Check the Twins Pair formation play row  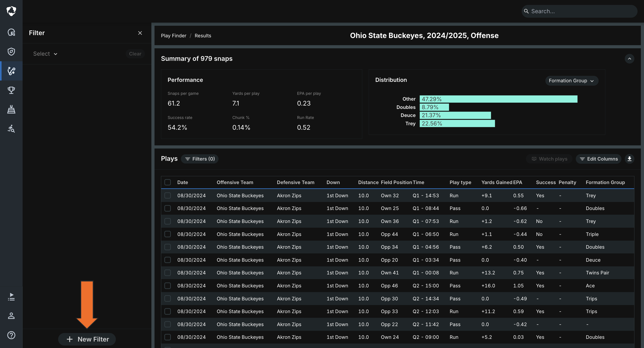[x=167, y=273]
